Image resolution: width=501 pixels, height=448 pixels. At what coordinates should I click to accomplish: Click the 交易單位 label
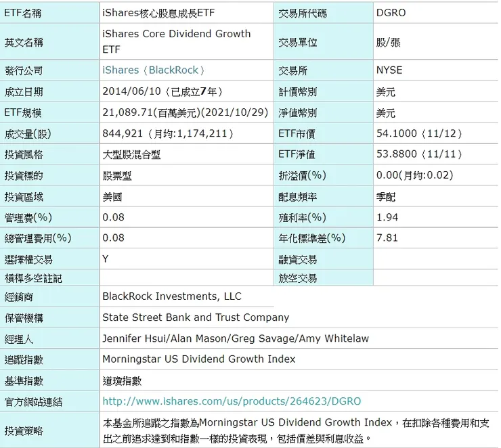(x=297, y=42)
